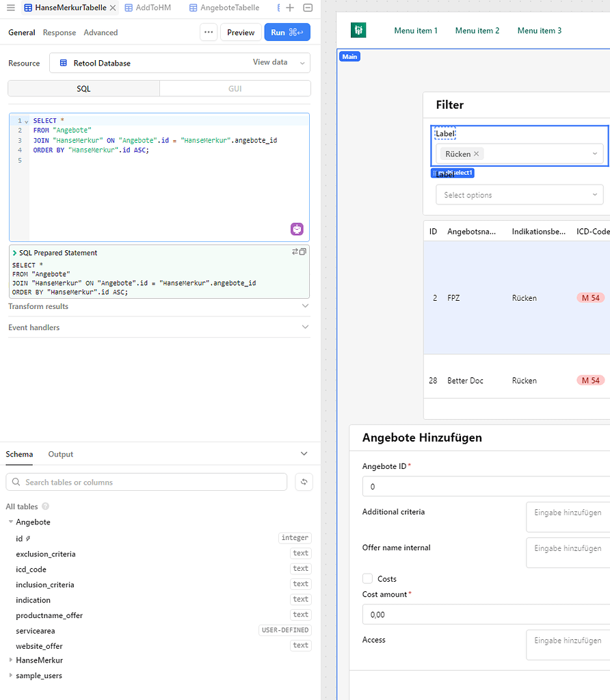
Task: Open the Resource dropdown
Action: pos(180,63)
